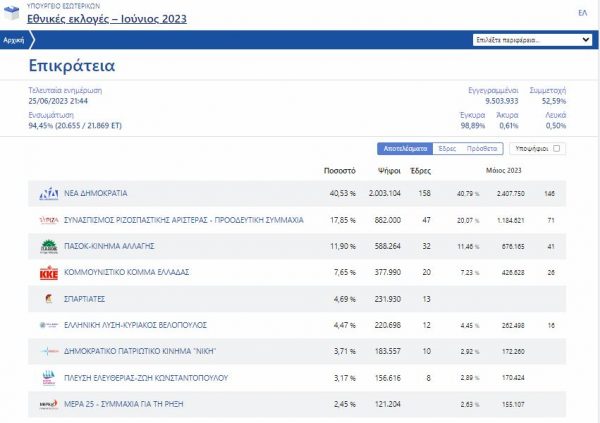The width and height of the screenshot is (600, 423).
Task: Click the red ΚΚΕ party logo
Action: point(49,273)
